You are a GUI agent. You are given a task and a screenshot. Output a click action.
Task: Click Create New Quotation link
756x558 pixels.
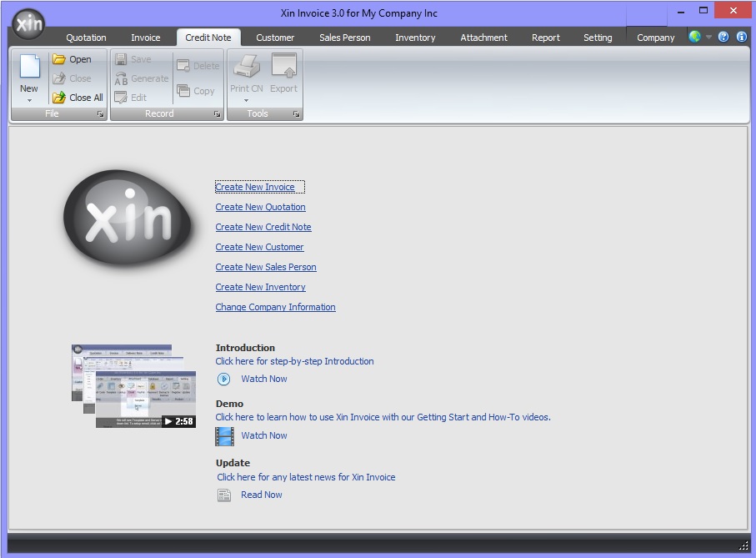260,207
